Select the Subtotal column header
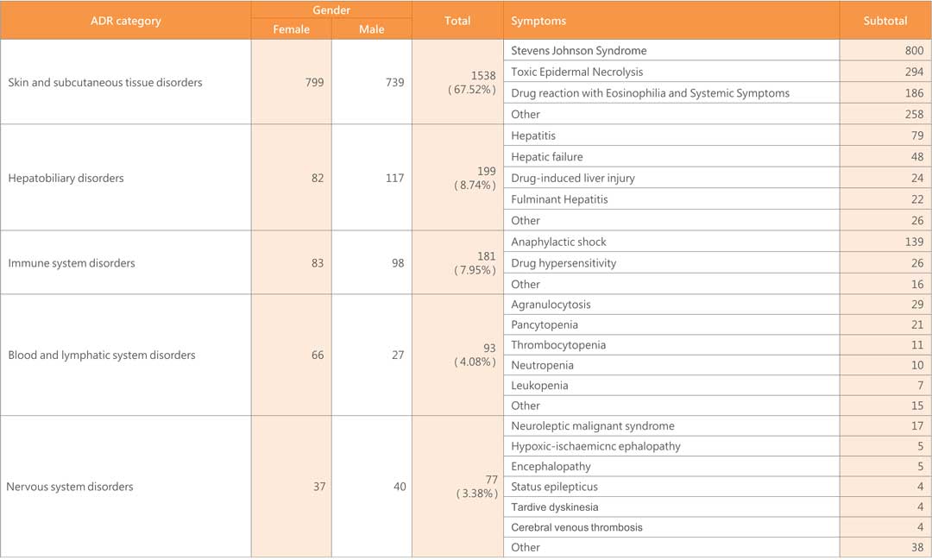The width and height of the screenshot is (932, 560). coord(885,20)
